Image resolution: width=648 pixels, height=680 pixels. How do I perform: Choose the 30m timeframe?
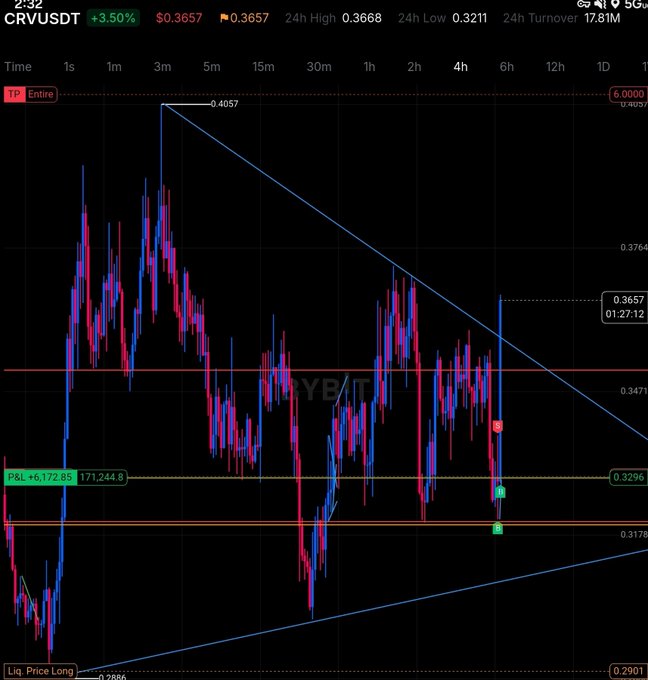[319, 67]
